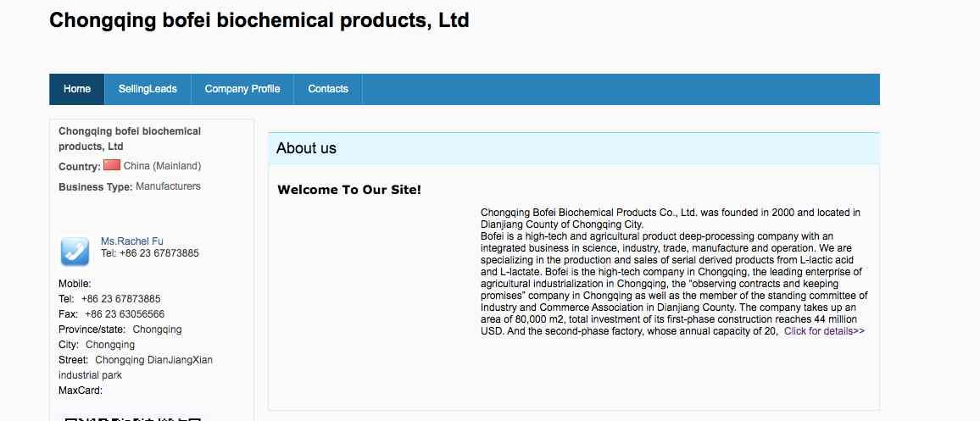980x421 pixels.
Task: Click the Manufacturers business type text
Action: coord(168,186)
